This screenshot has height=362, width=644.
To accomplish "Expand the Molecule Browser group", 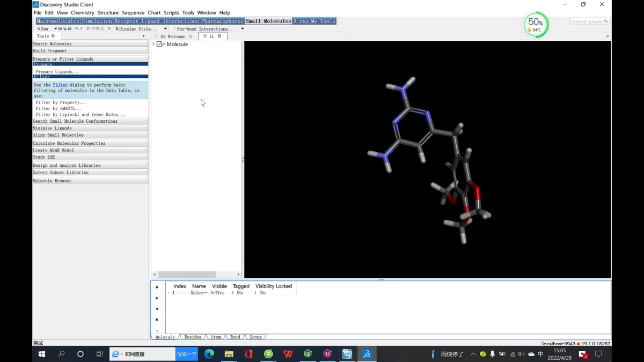I will (90, 181).
